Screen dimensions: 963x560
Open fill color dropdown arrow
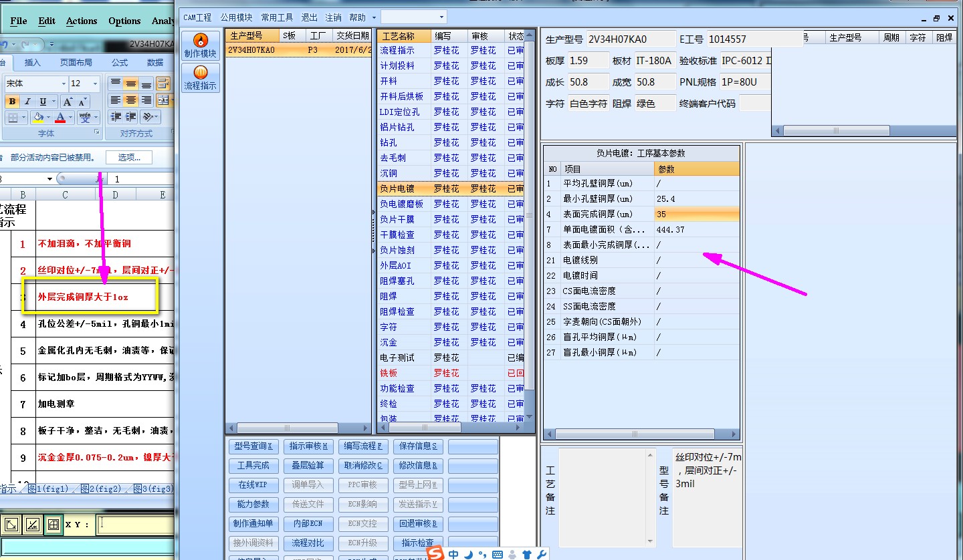click(49, 118)
